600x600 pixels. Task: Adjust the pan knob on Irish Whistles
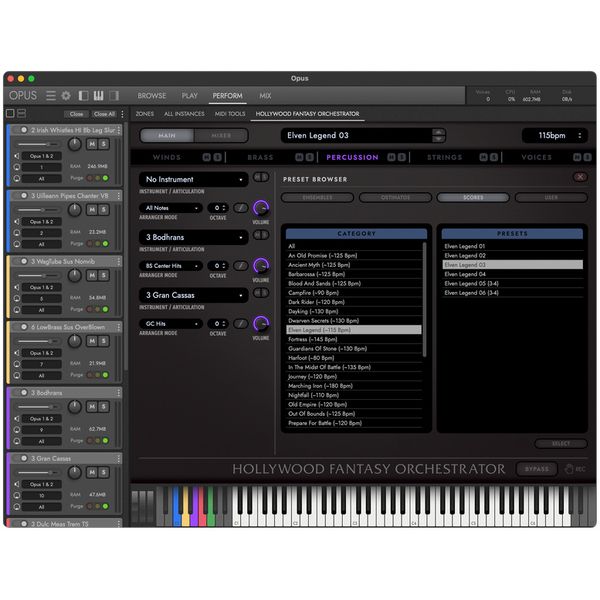pyautogui.click(x=75, y=144)
